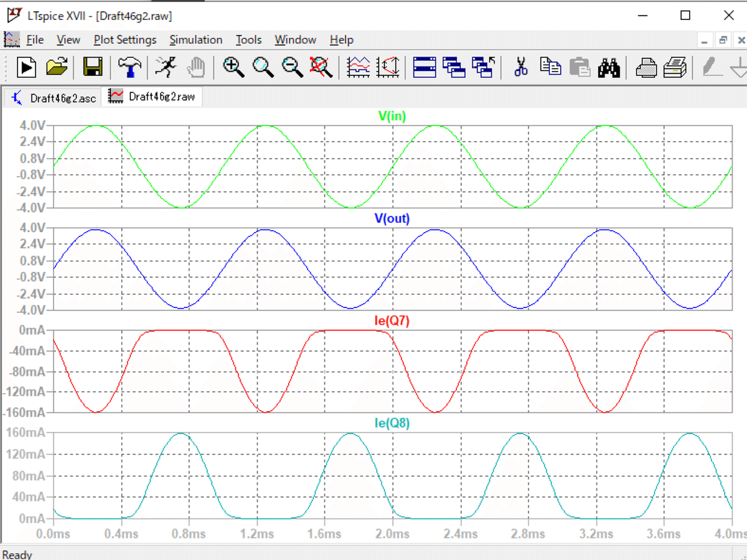
Task: Click the Print setup icon
Action: click(x=675, y=67)
